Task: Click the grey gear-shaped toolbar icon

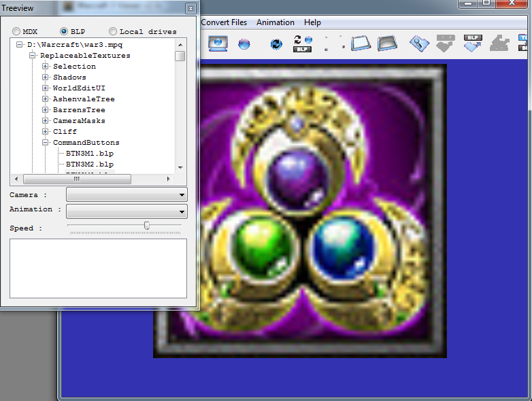Action: tap(499, 43)
